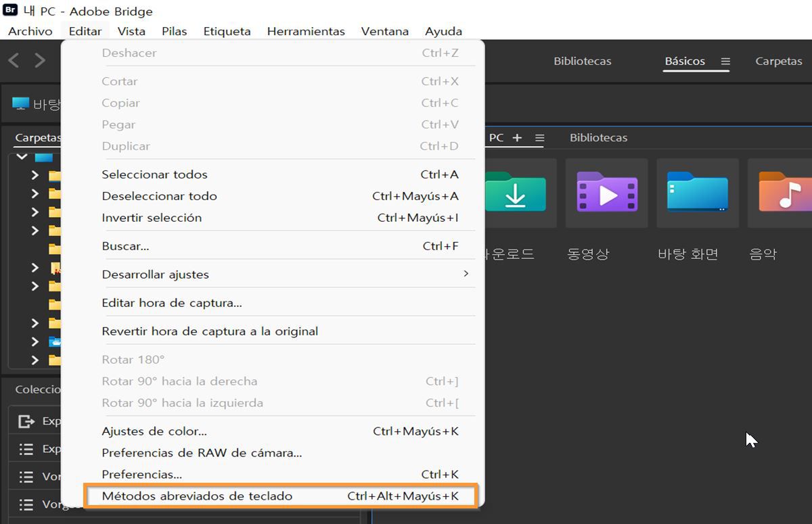Choose Revertir hora de captura a la original

pyautogui.click(x=273, y=331)
